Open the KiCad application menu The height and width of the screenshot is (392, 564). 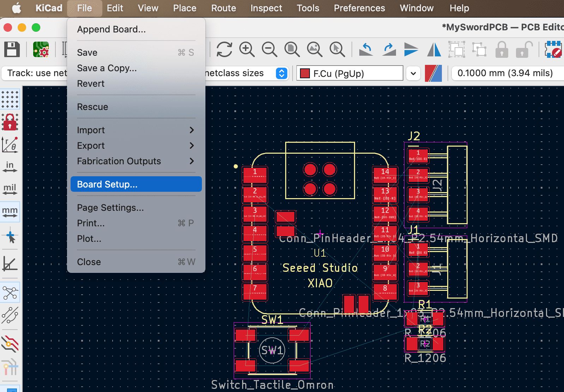coord(49,8)
